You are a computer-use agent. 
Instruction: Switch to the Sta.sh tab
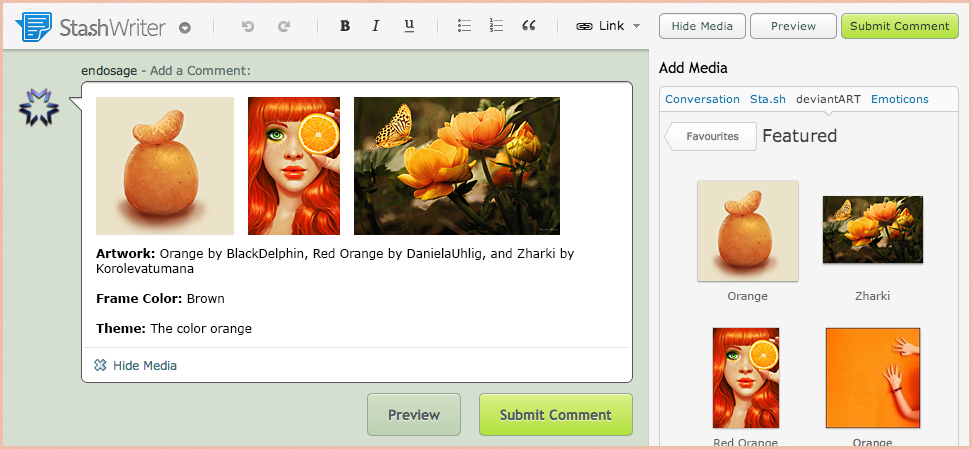(767, 99)
